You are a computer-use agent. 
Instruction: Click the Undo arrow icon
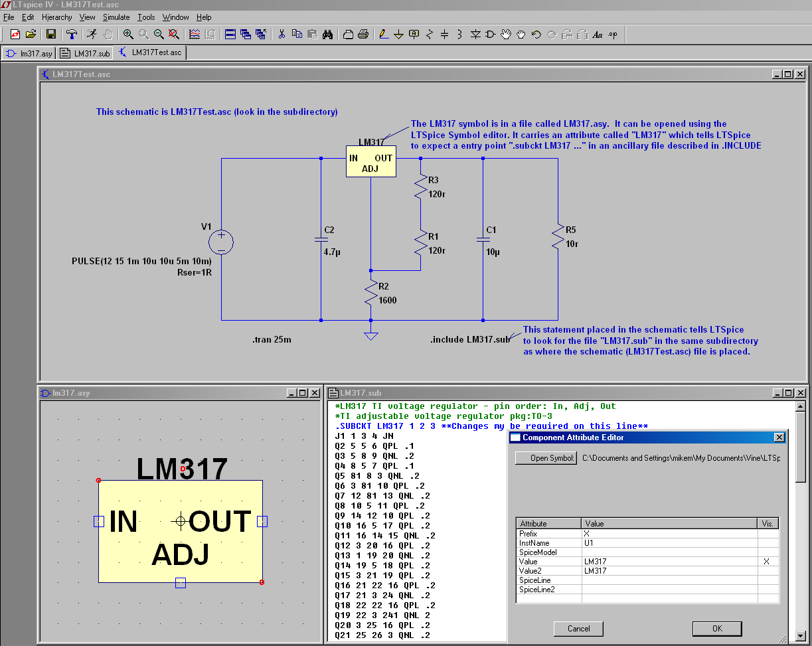pos(536,35)
